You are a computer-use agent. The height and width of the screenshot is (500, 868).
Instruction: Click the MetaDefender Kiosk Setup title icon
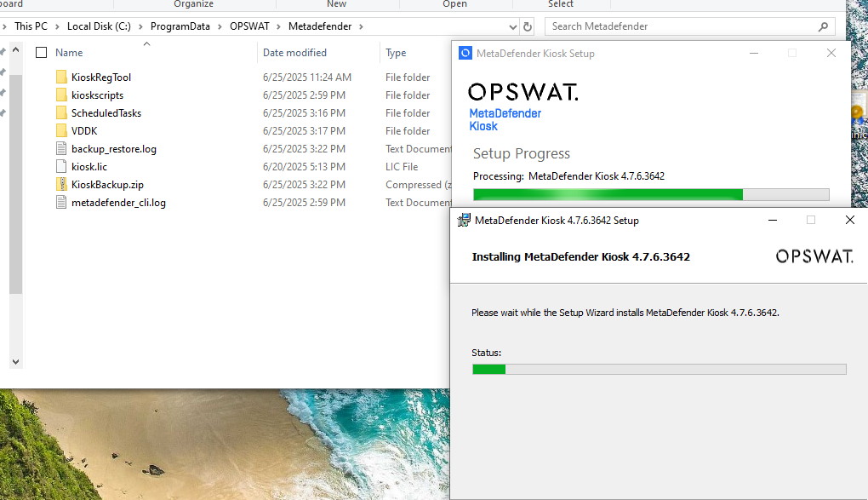[x=465, y=53]
